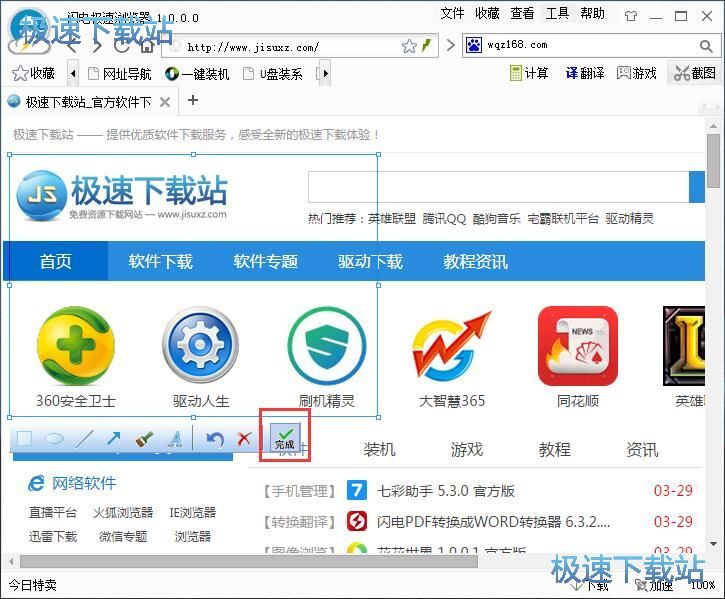This screenshot has height=599, width=725.
Task: Click the skin (shirt) icon
Action: tap(631, 16)
